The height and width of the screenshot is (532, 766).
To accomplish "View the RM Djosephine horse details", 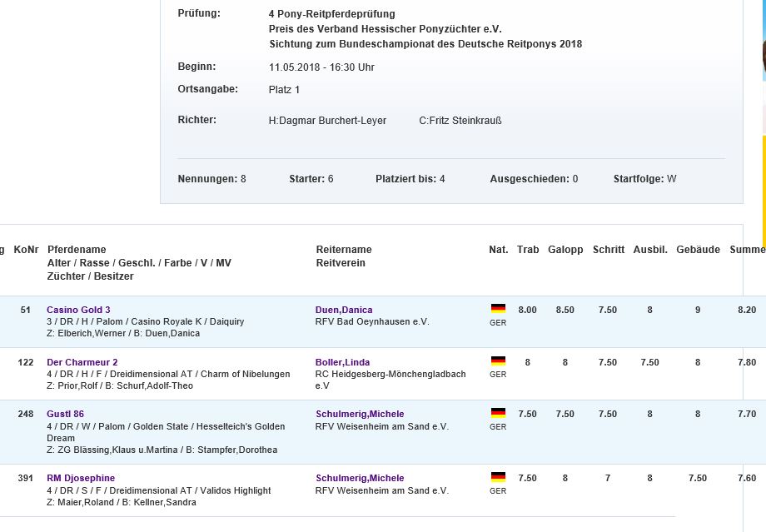I will pos(81,478).
